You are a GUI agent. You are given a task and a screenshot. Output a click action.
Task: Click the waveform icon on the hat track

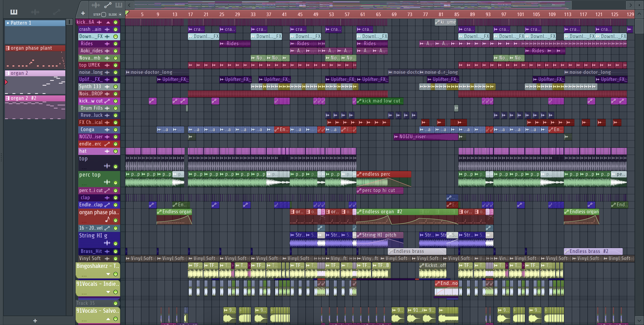(107, 151)
